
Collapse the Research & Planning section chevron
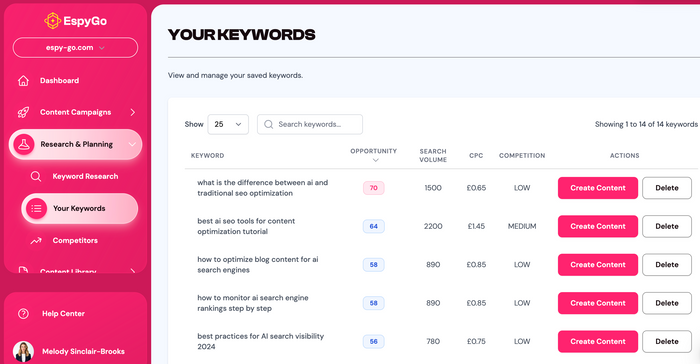(132, 144)
